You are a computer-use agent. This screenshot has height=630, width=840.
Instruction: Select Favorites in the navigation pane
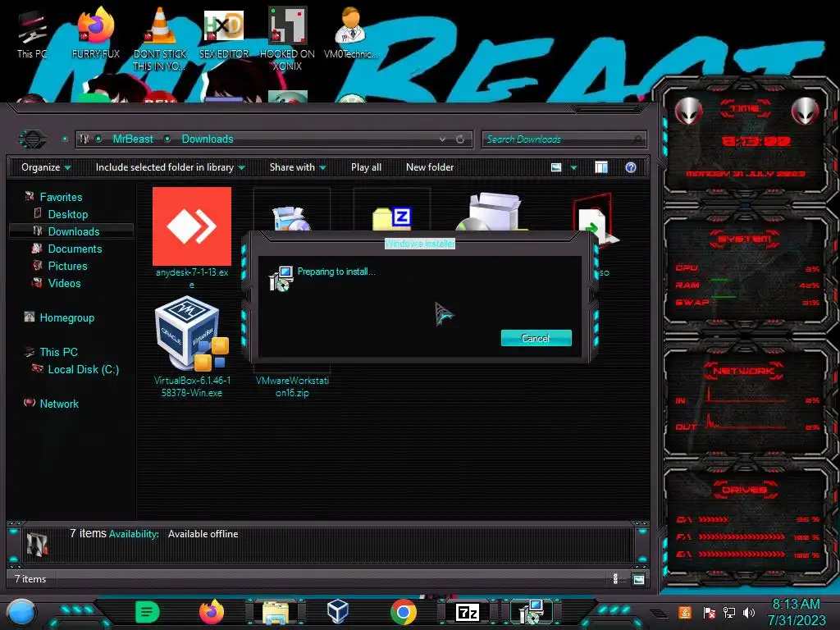click(61, 197)
